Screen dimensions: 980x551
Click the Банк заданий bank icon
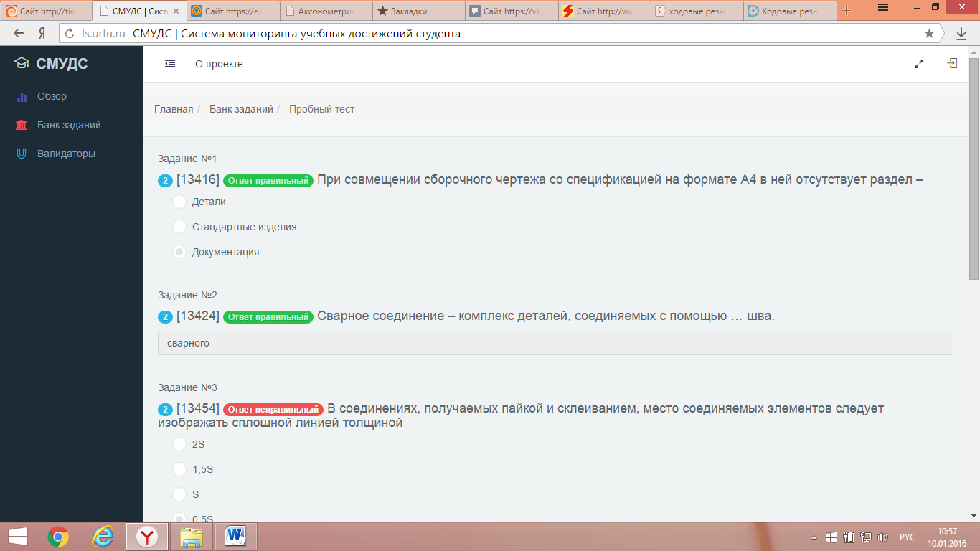click(22, 125)
